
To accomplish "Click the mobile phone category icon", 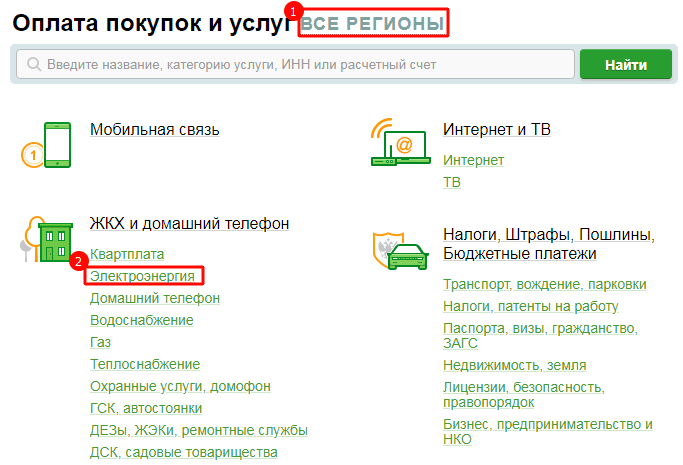I will click(46, 145).
